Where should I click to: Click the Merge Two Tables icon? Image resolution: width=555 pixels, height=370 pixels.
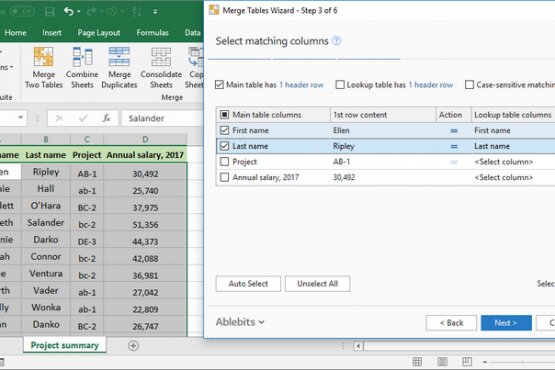point(44,68)
